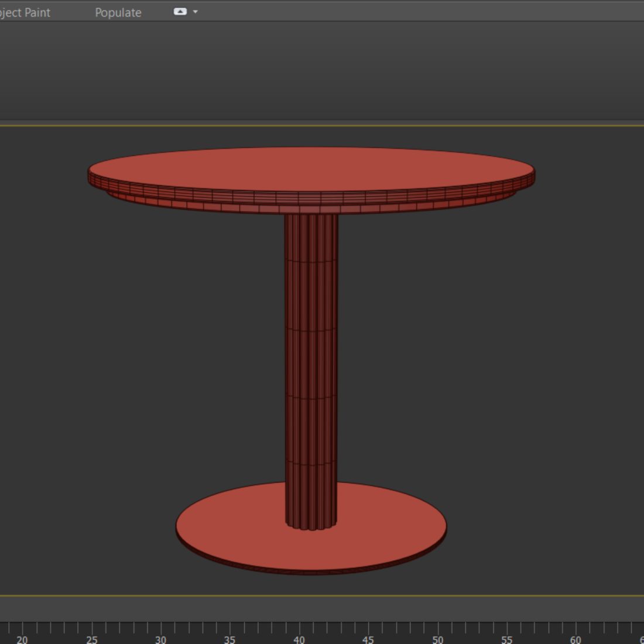
Task: Click the ribbon minimize toggle icon
Action: point(180,12)
